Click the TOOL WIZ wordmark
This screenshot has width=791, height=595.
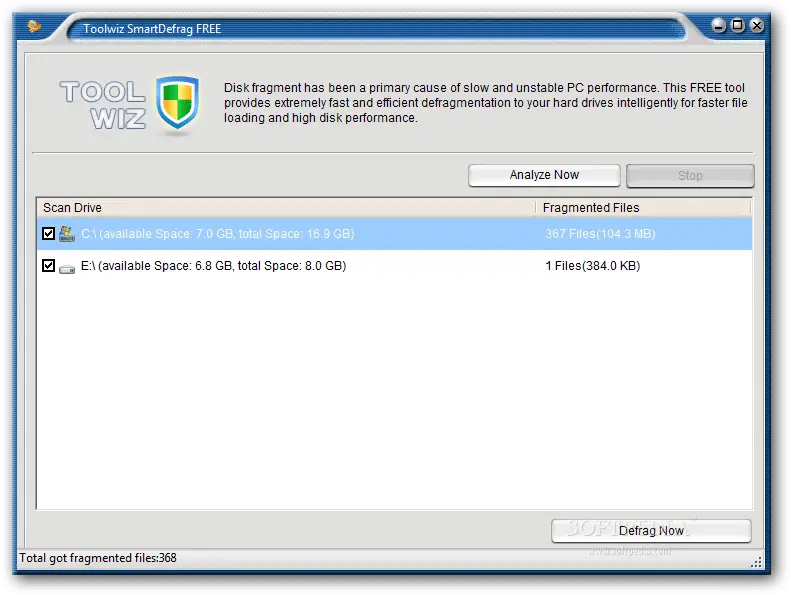coord(103,105)
